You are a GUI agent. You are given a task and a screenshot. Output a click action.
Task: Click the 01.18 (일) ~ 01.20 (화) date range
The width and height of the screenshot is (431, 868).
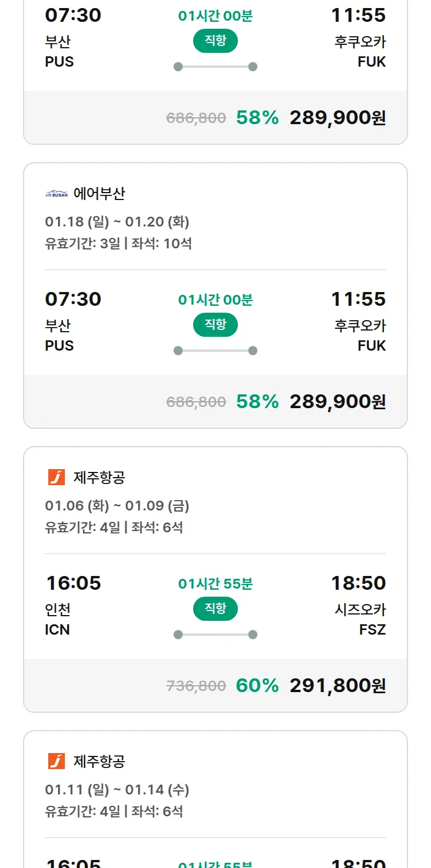(117, 222)
